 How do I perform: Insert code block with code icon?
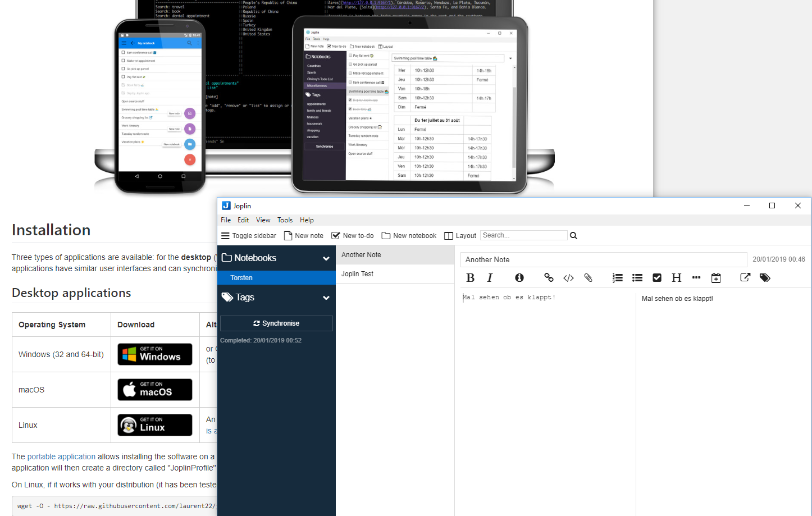pyautogui.click(x=568, y=278)
